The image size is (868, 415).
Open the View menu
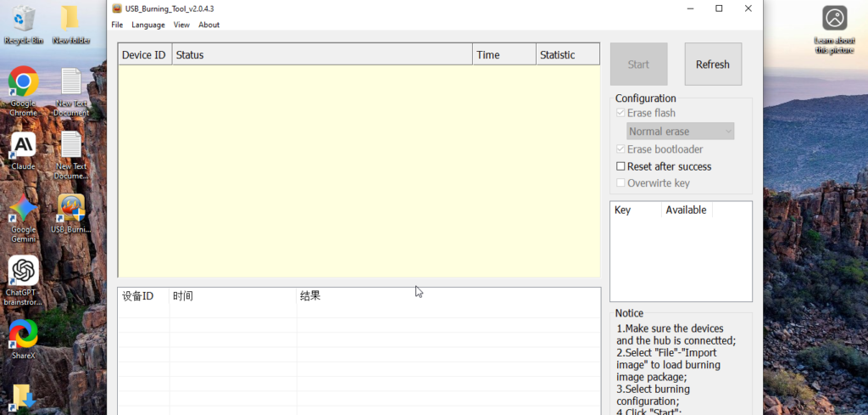tap(181, 25)
